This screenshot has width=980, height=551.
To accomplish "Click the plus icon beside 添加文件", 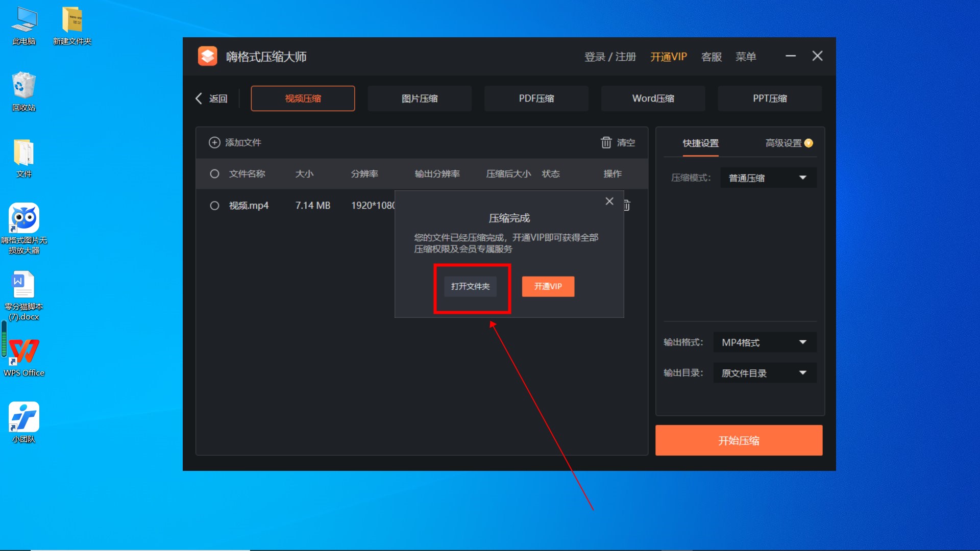I will pyautogui.click(x=214, y=142).
